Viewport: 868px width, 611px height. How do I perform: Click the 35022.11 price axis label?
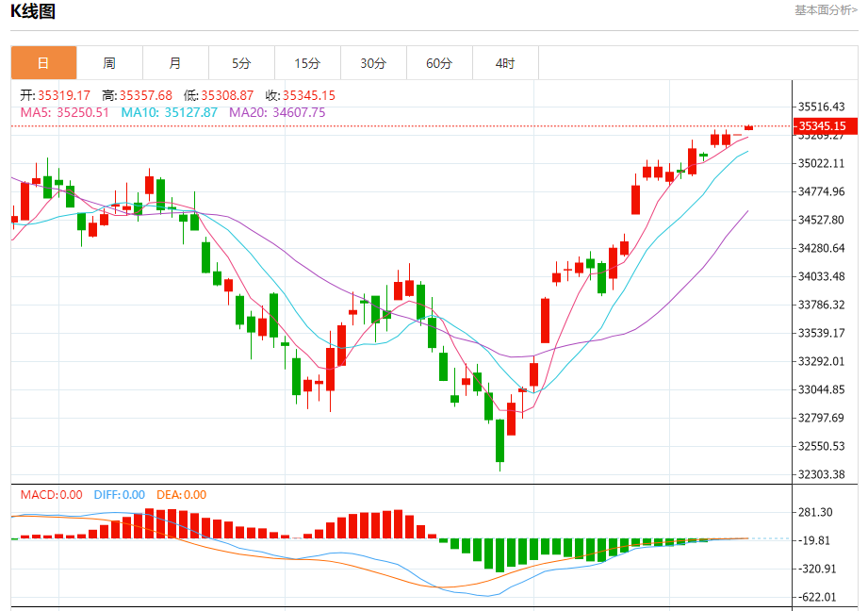click(822, 163)
